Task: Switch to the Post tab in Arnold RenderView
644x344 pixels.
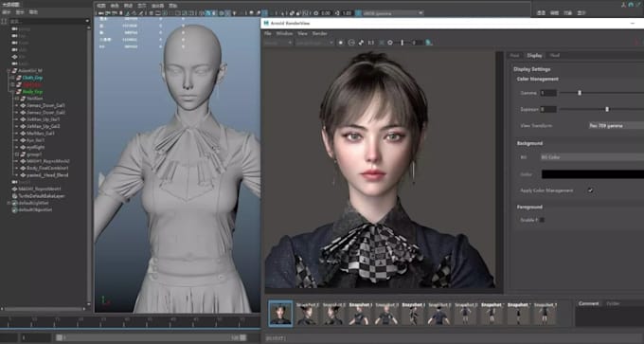Action: coord(514,56)
